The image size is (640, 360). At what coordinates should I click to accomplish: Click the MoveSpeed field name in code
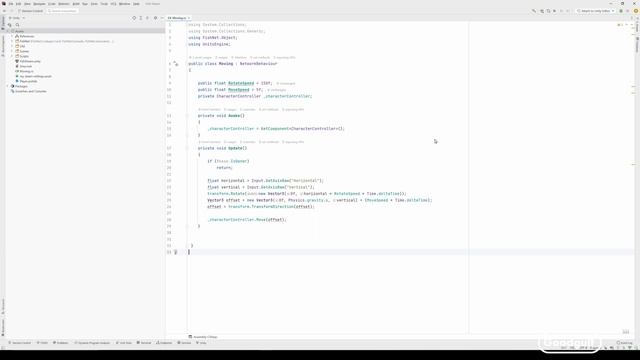coord(238,90)
